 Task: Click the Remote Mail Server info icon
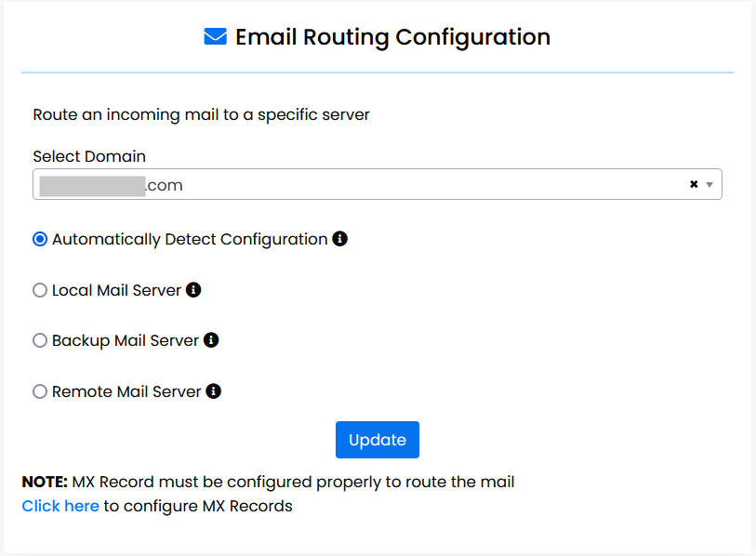(x=212, y=391)
